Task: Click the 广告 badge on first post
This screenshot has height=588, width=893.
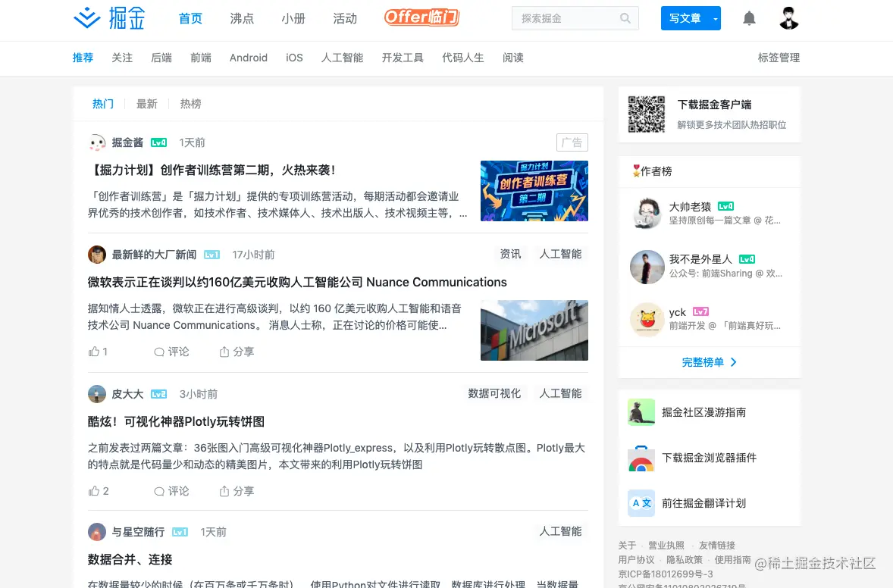Action: click(572, 142)
